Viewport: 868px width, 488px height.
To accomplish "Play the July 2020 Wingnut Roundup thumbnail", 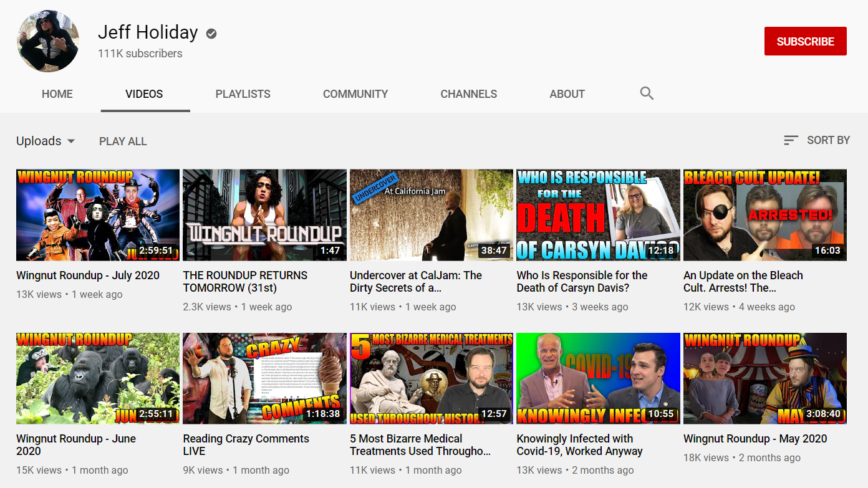I will tap(98, 215).
